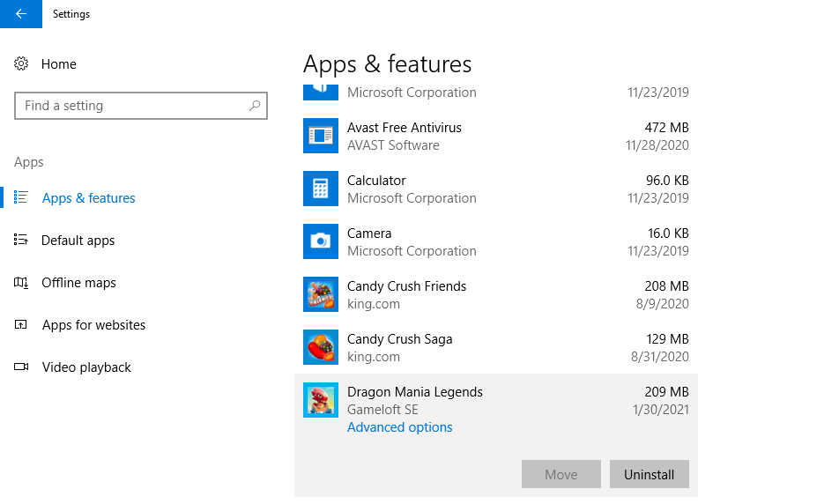Open Apps for websites settings
Screen dimensions: 839x504
pos(93,325)
